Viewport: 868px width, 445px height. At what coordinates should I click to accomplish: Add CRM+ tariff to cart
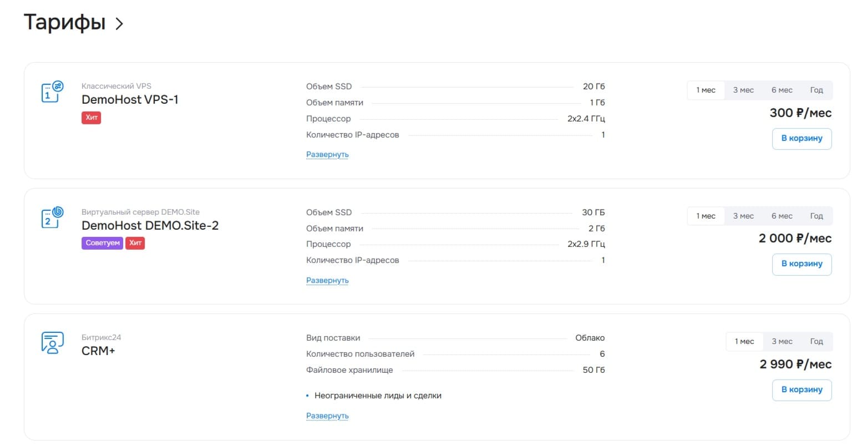click(801, 390)
